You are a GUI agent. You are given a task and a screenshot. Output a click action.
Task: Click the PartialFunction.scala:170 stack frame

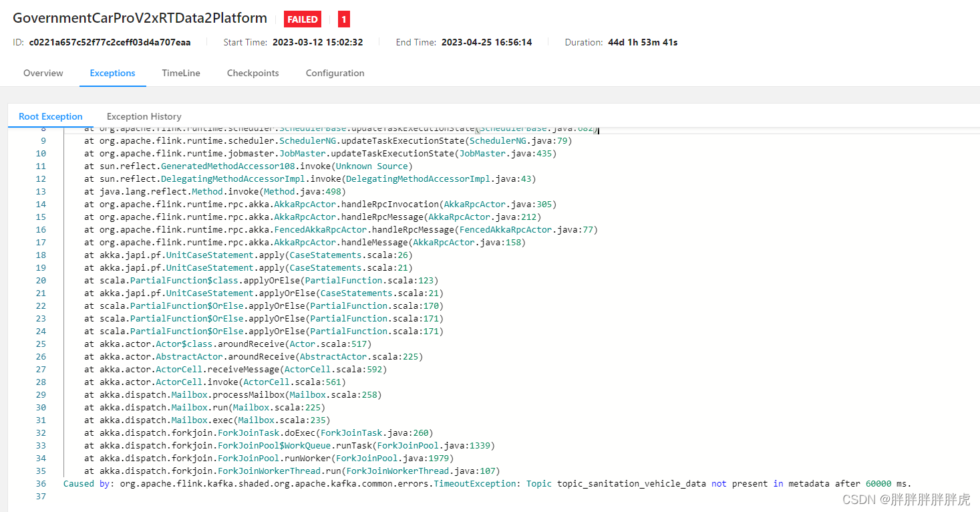coord(264,306)
